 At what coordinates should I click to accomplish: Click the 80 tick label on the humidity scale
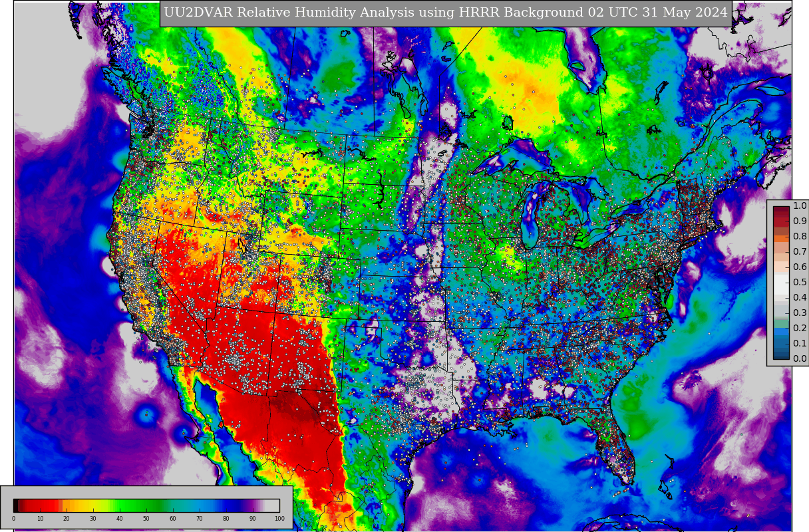226,519
